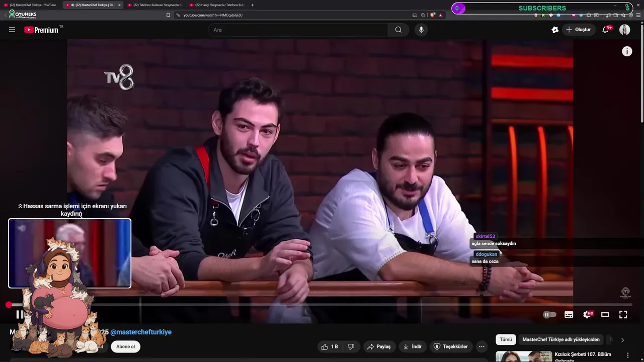Subscribe with the Abone ol button

pyautogui.click(x=126, y=346)
